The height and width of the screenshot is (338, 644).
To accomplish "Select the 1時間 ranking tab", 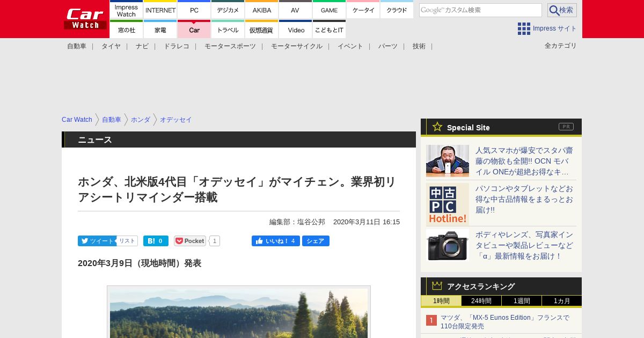I will pos(441,301).
